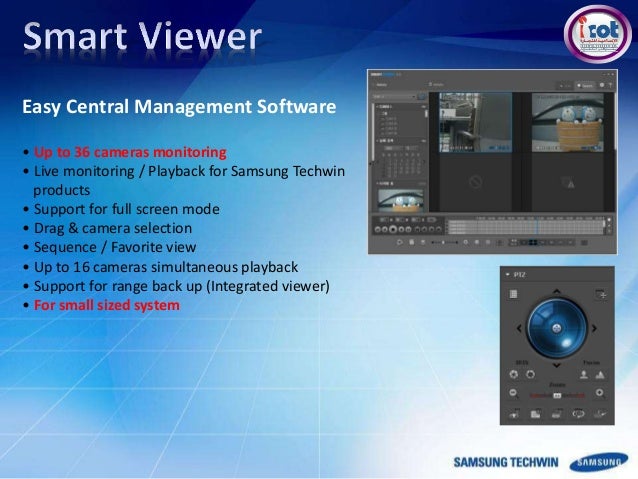The width and height of the screenshot is (638, 479).
Task: Tilt camera down with PTZ arrow
Action: click(x=557, y=365)
